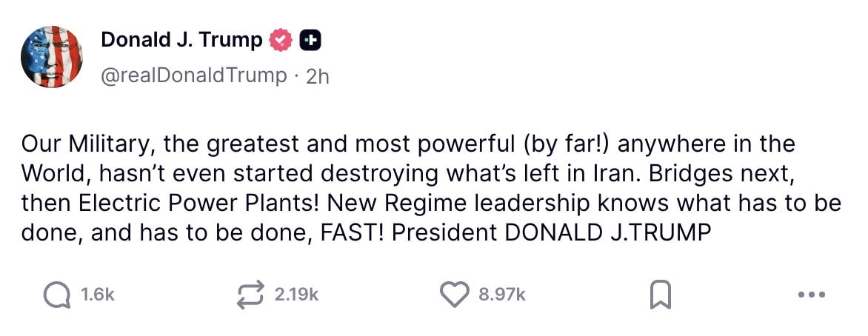868x336 pixels.
Task: Open the profile avatar picture
Action: pos(51,57)
